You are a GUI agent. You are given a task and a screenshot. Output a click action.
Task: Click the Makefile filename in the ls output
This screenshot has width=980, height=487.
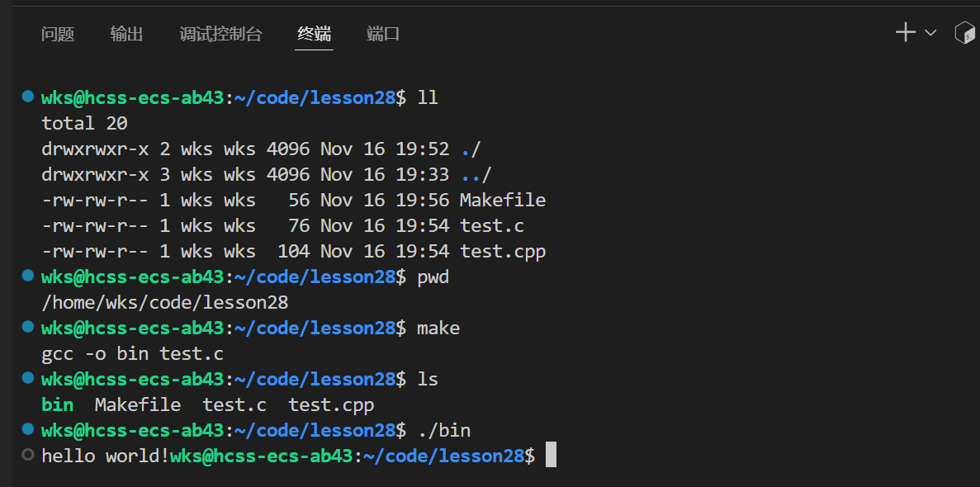(x=138, y=404)
